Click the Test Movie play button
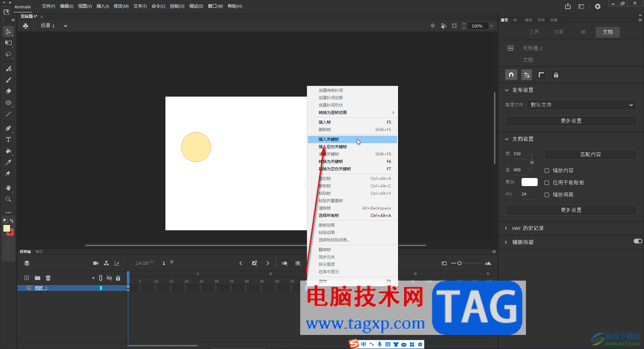Viewport: 644px width, 349px height. (597, 6)
